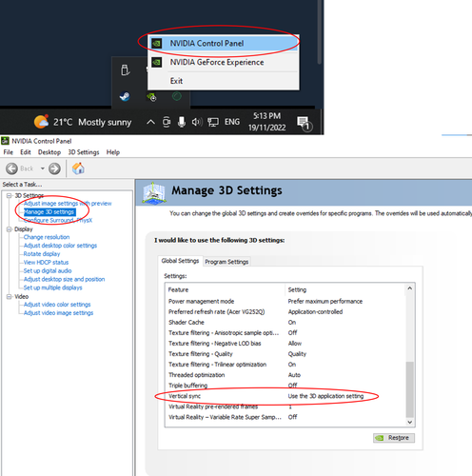The image size is (472, 476).
Task: Click the Home toolbar icon
Action: coord(78,169)
